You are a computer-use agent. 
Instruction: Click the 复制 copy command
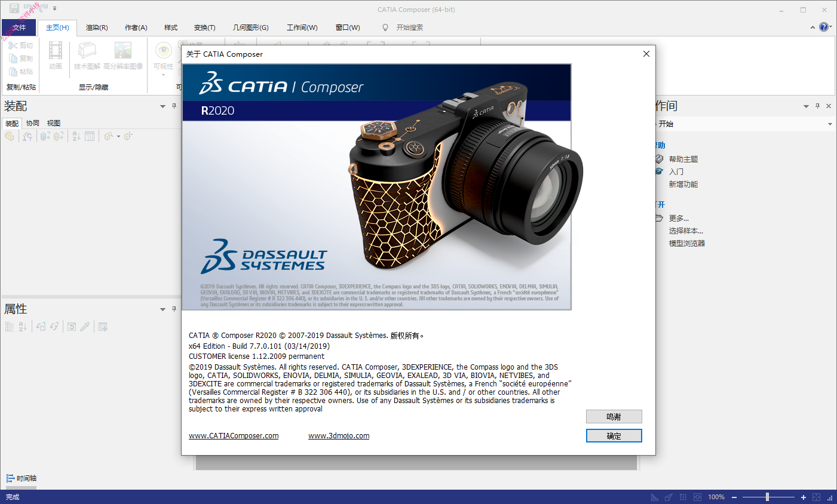click(x=21, y=59)
